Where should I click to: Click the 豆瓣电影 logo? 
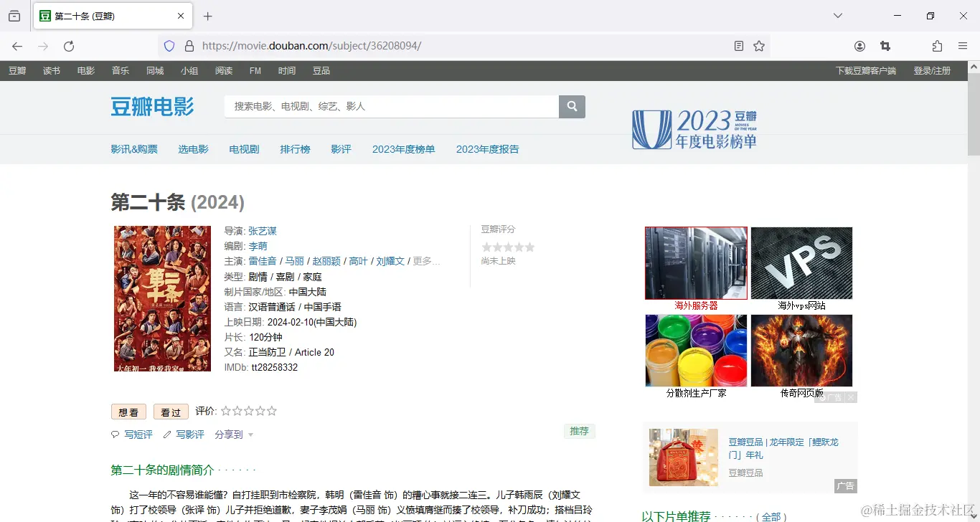(x=152, y=106)
